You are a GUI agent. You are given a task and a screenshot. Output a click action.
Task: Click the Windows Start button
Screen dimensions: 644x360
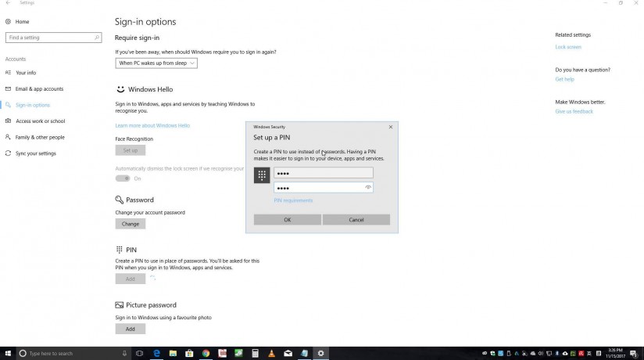(x=7, y=354)
